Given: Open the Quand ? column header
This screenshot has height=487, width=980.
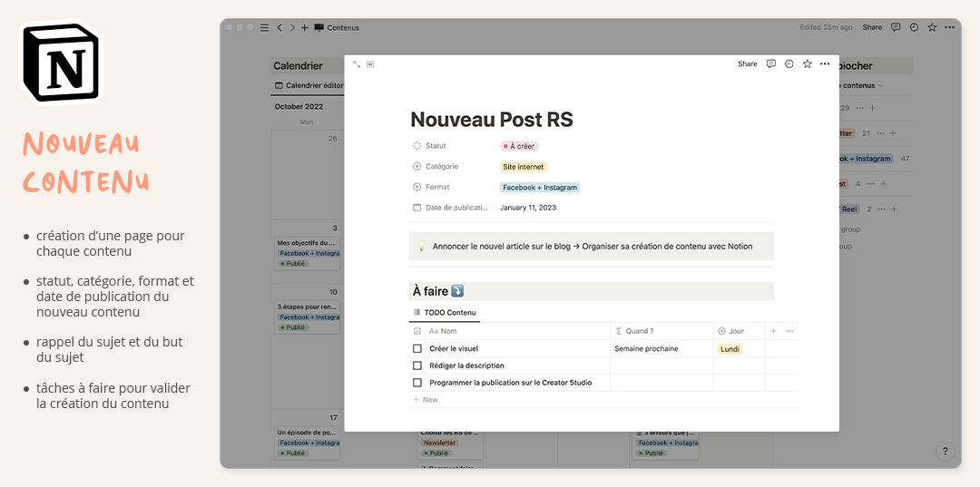Looking at the screenshot, I should click(x=635, y=331).
